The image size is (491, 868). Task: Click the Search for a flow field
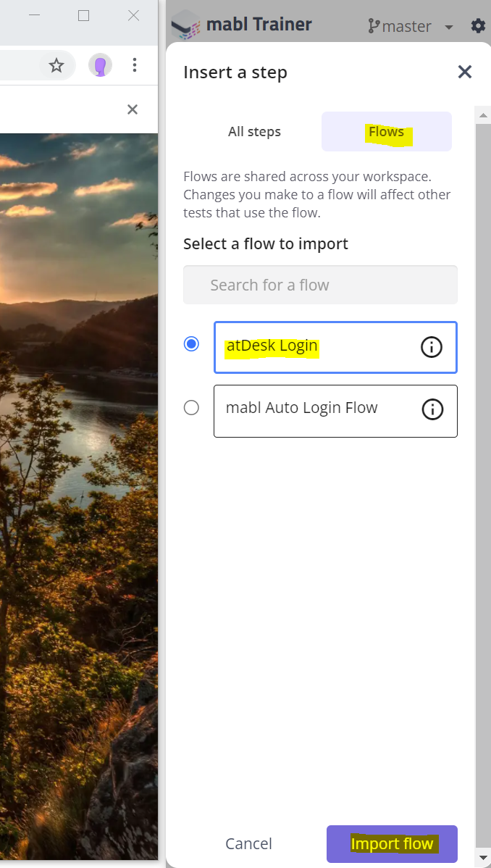(321, 285)
